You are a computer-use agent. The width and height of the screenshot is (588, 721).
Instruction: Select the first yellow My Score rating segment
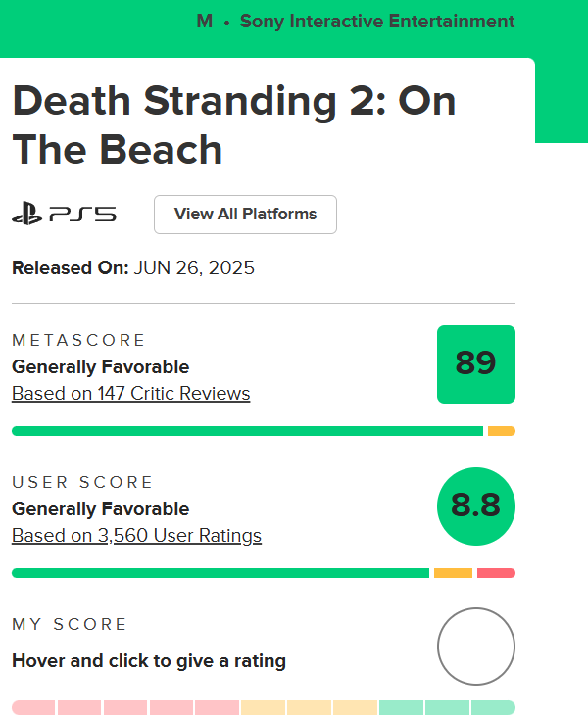point(263,707)
